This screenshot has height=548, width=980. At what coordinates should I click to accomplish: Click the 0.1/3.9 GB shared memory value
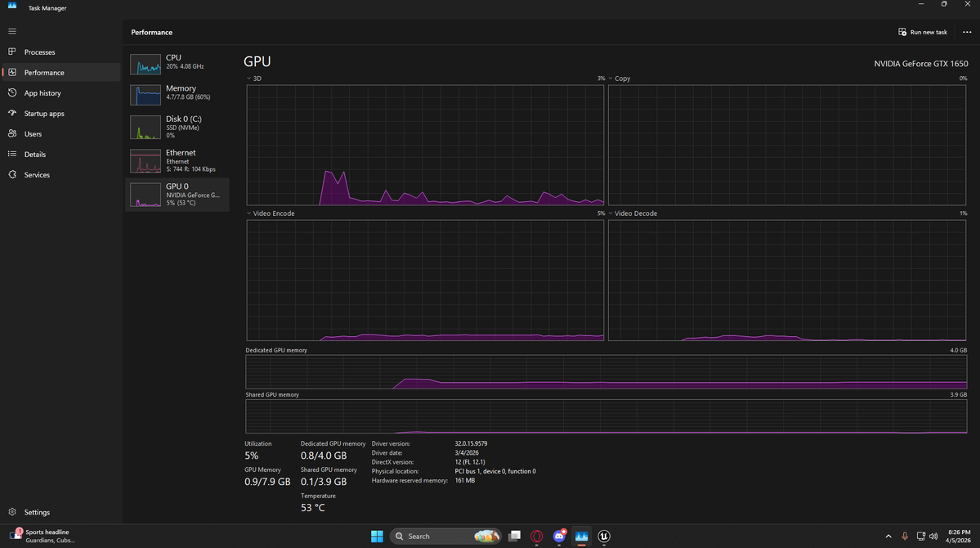(323, 482)
